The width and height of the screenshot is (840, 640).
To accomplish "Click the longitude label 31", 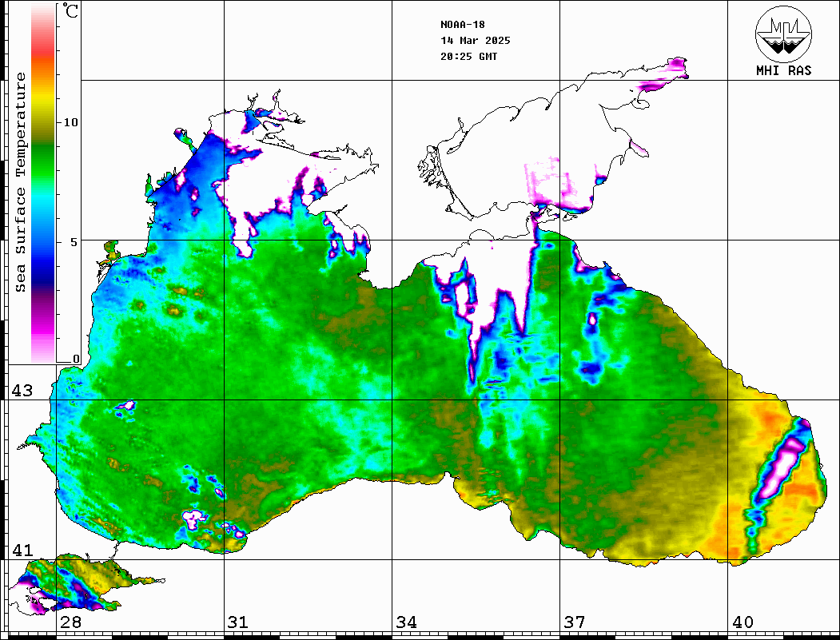I will [x=237, y=622].
